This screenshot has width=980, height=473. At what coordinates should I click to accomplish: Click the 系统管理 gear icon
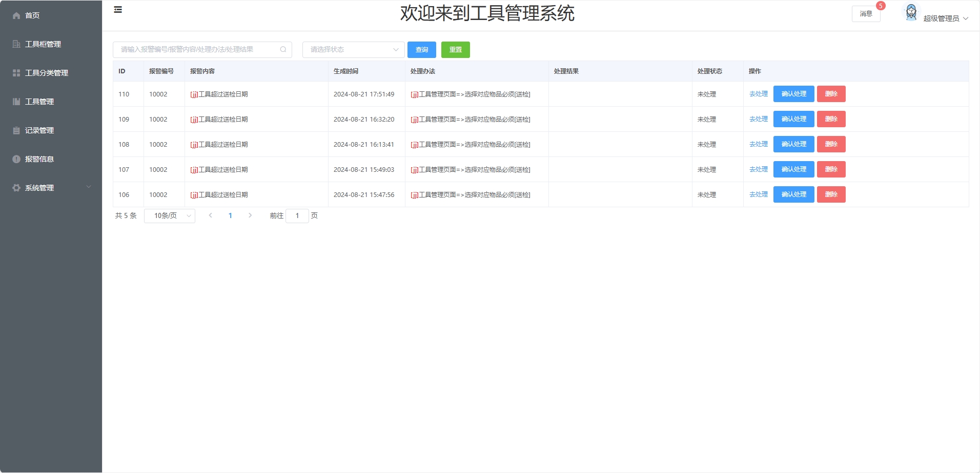[x=16, y=188]
